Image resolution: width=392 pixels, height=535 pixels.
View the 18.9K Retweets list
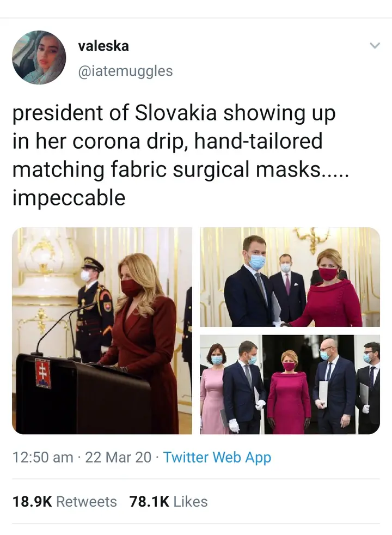click(x=64, y=502)
